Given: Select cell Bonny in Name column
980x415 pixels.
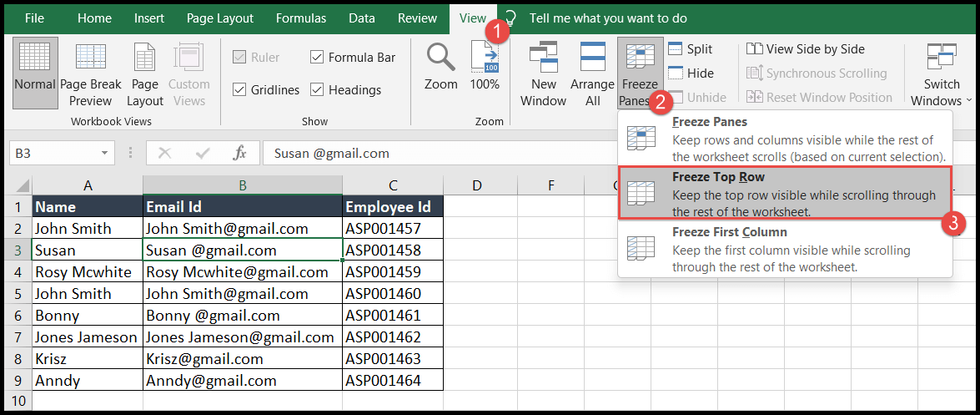Looking at the screenshot, I should click(x=88, y=316).
